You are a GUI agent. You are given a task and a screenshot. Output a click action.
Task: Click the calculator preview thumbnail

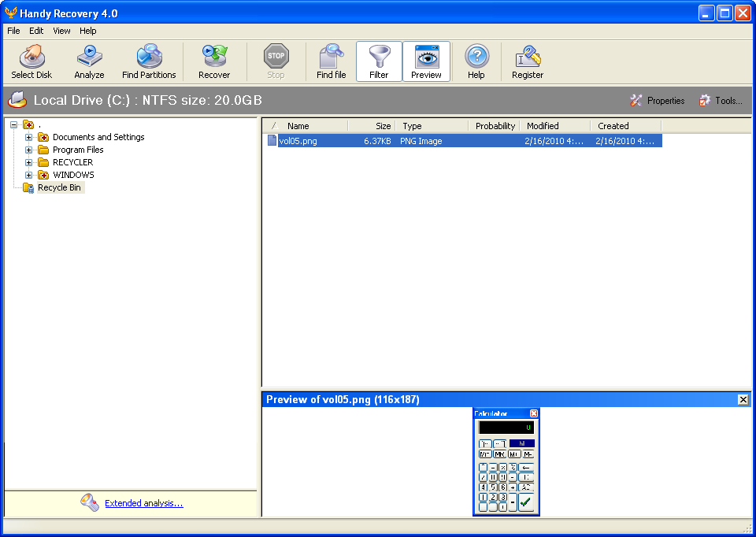506,461
